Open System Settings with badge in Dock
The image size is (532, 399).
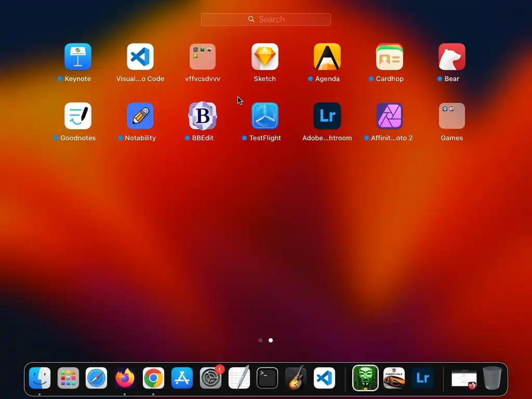coord(210,378)
